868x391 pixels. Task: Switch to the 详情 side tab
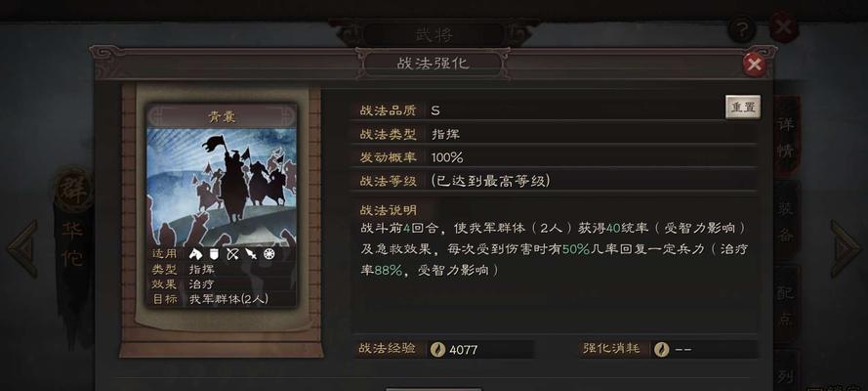[x=786, y=137]
